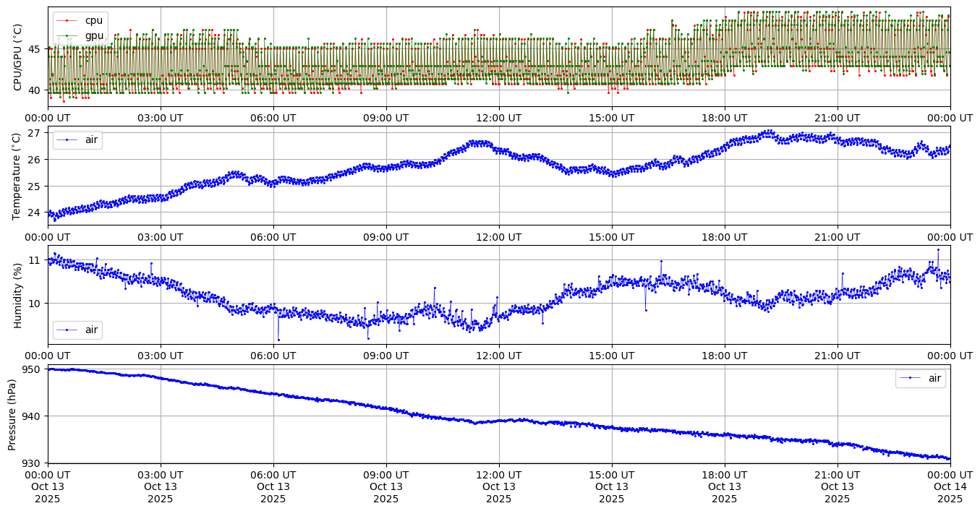Screen dimensions: 980x511
Task: Click the 11 tick on Humidity axis
Action: pyautogui.click(x=36, y=259)
